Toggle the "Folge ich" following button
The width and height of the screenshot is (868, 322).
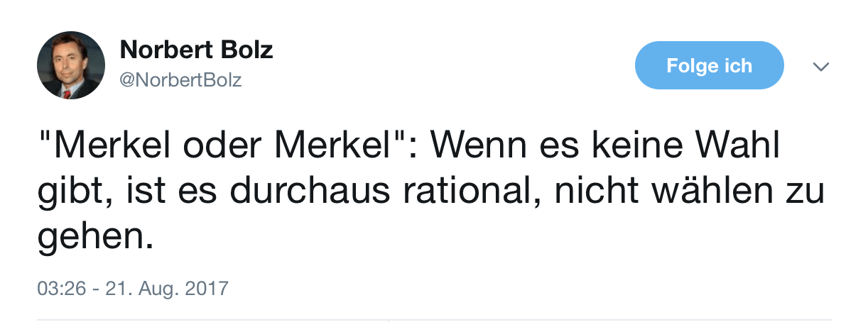709,66
